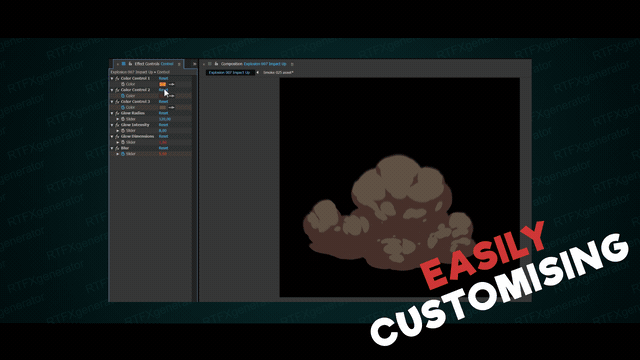Toggle the Blur slider stopwatch

tap(123, 154)
